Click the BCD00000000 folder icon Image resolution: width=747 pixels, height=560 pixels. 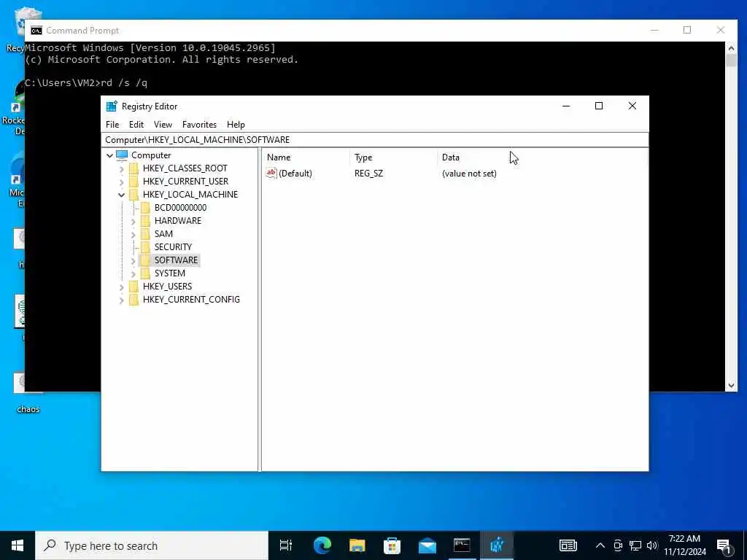pos(146,208)
